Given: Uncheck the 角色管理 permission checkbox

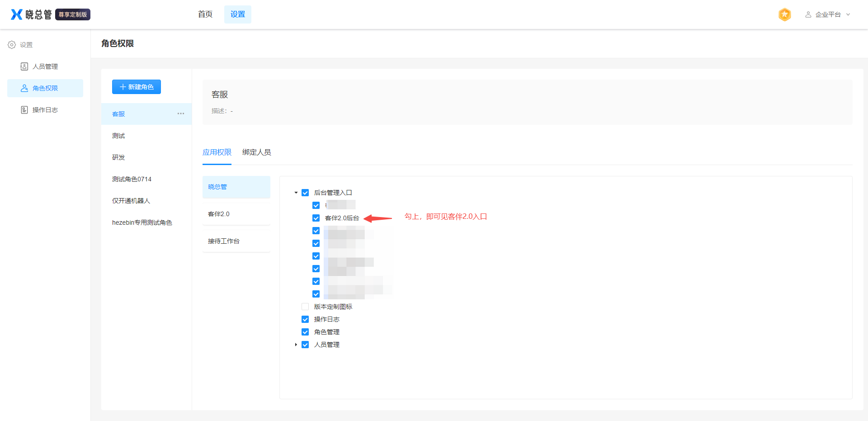Looking at the screenshot, I should (305, 332).
